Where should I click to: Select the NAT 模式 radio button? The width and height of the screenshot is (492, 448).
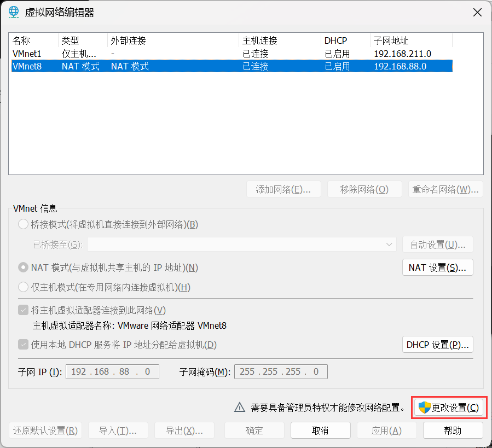click(23, 267)
